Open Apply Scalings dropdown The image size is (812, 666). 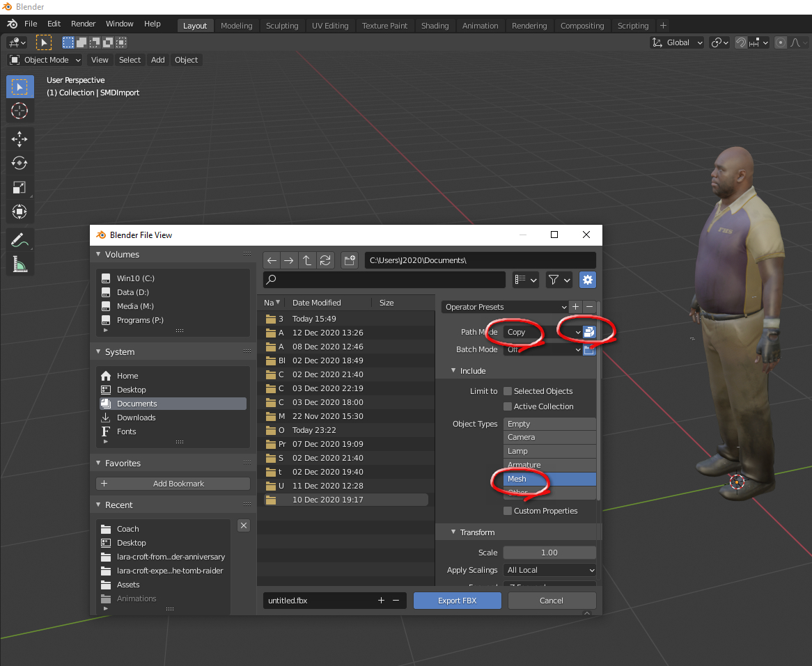tap(549, 570)
